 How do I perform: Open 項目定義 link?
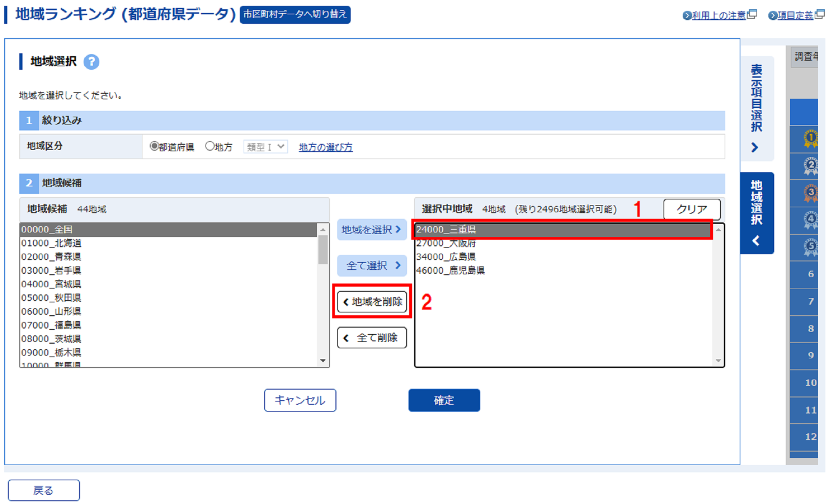tap(796, 16)
